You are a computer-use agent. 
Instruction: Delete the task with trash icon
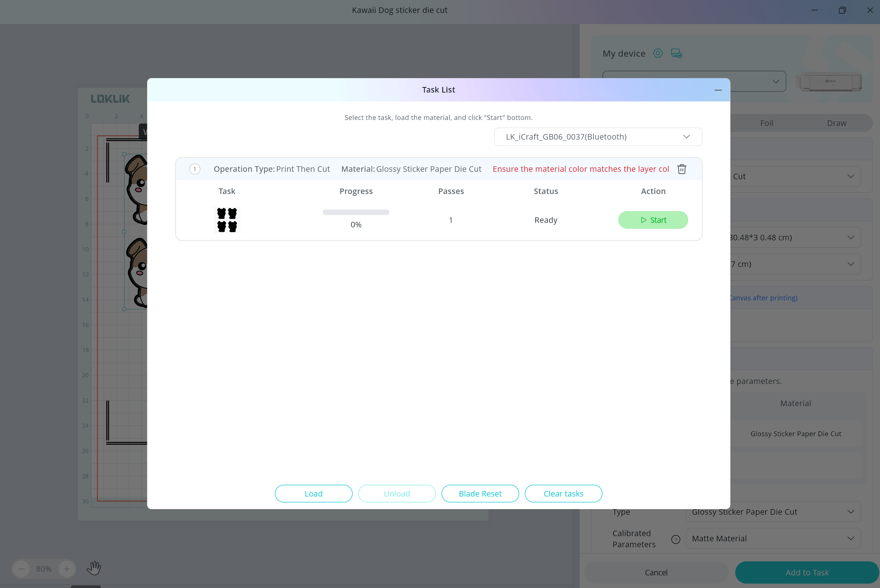682,169
